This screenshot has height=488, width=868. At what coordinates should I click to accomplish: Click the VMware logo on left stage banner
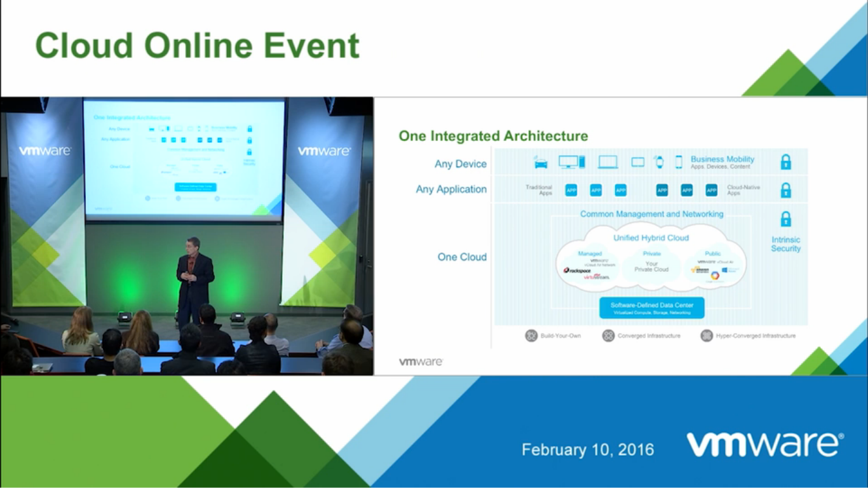click(x=44, y=151)
